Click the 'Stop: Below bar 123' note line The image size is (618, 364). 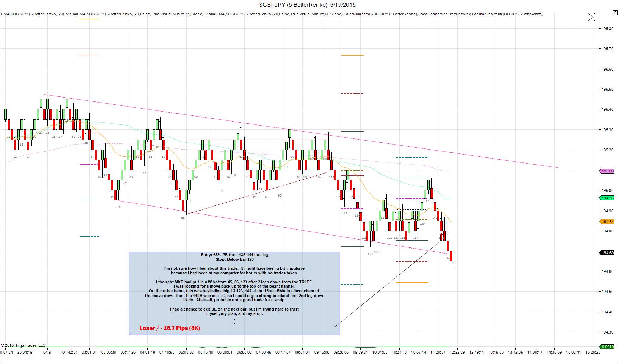[x=235, y=259]
